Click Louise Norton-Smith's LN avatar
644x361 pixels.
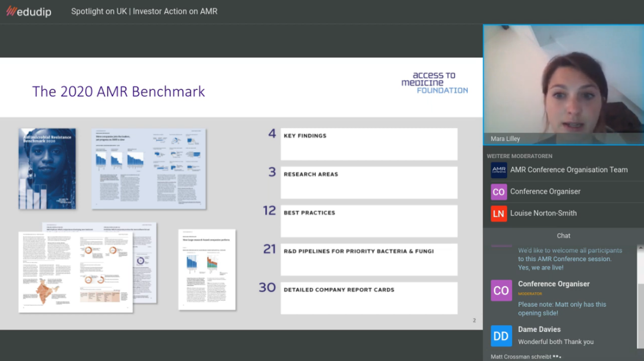[499, 213]
